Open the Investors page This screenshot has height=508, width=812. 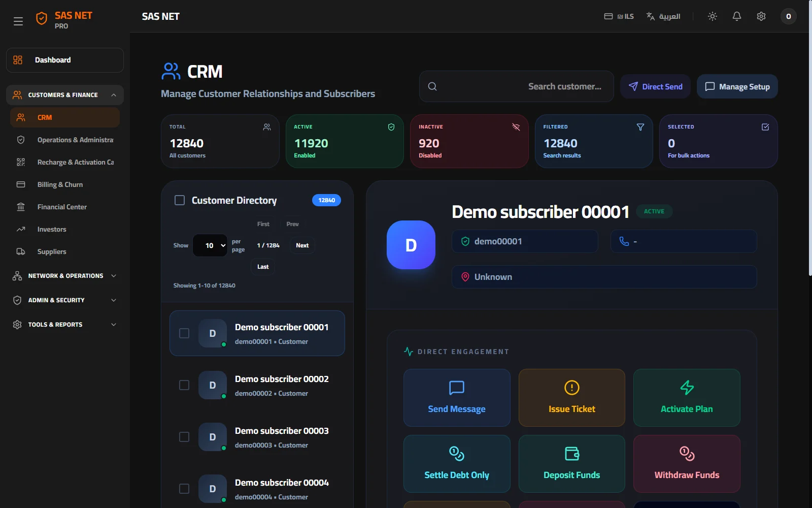pos(65,229)
